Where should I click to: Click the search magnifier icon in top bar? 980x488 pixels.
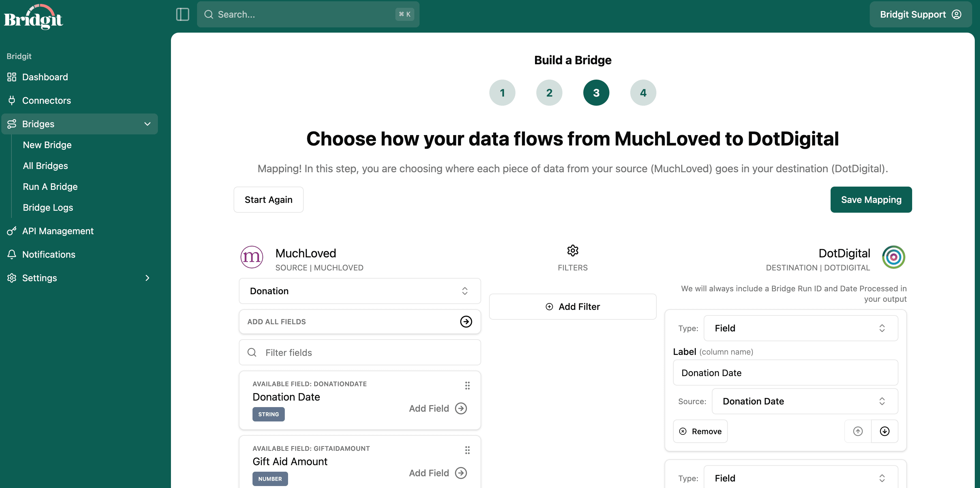click(x=208, y=14)
